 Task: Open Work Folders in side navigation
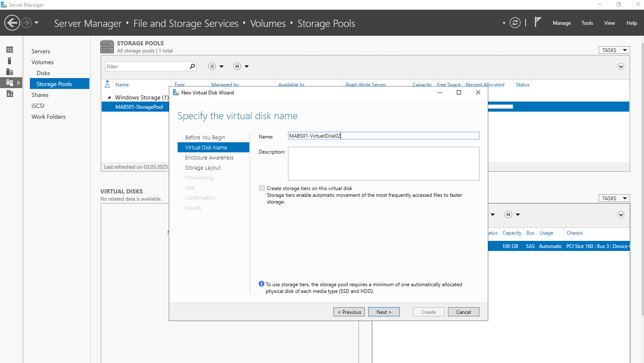(49, 117)
